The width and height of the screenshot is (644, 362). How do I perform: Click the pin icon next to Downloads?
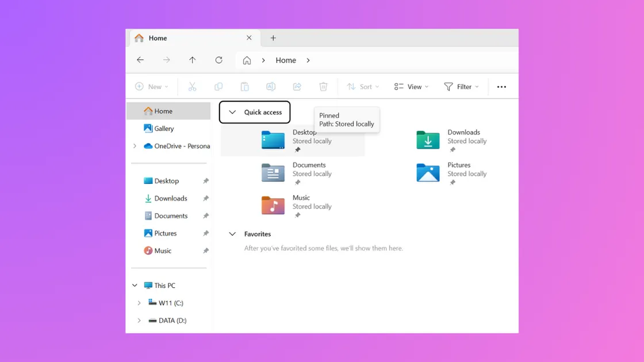[x=206, y=198]
